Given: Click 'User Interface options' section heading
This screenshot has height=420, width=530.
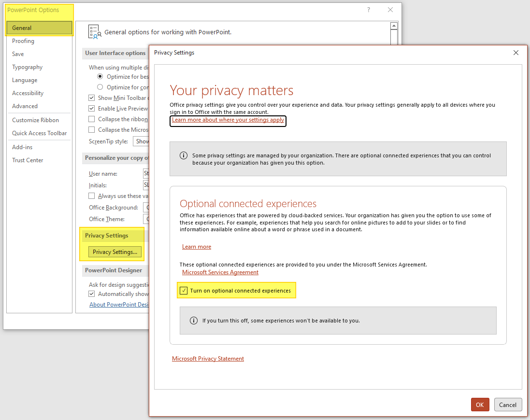Looking at the screenshot, I should tap(115, 53).
